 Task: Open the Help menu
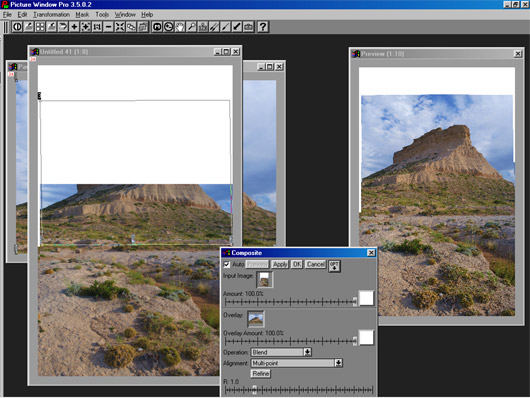147,15
